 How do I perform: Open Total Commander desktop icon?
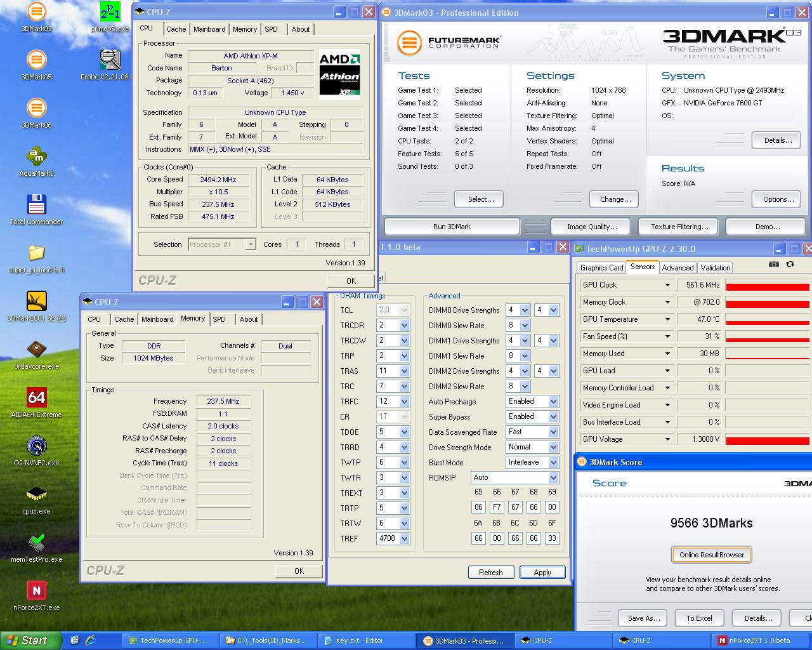coord(36,210)
